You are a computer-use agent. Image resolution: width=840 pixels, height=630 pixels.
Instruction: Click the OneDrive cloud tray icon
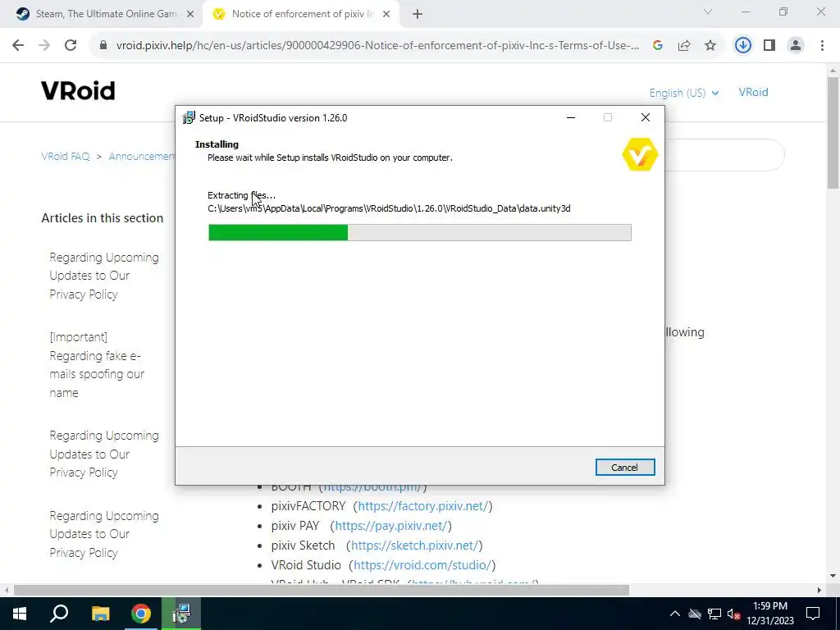(695, 614)
